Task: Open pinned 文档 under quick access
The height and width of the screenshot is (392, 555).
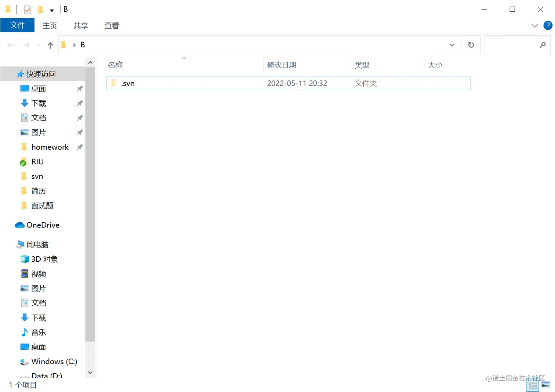Action: point(39,118)
